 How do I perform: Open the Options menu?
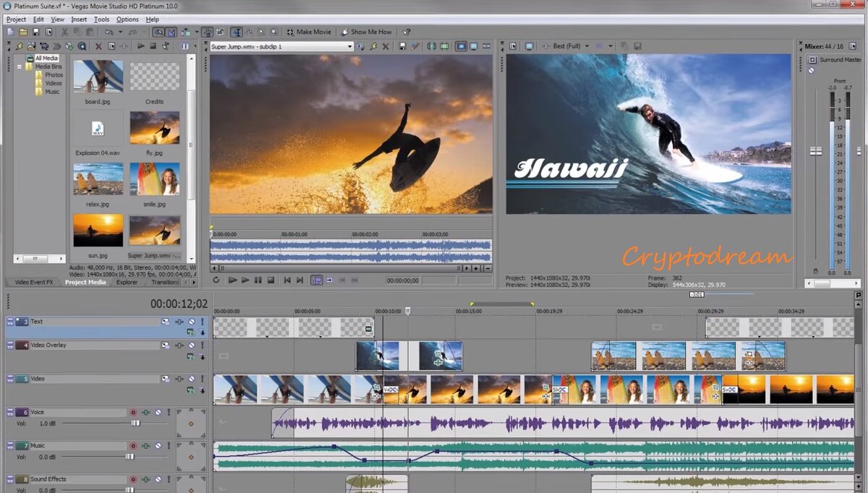click(x=127, y=20)
